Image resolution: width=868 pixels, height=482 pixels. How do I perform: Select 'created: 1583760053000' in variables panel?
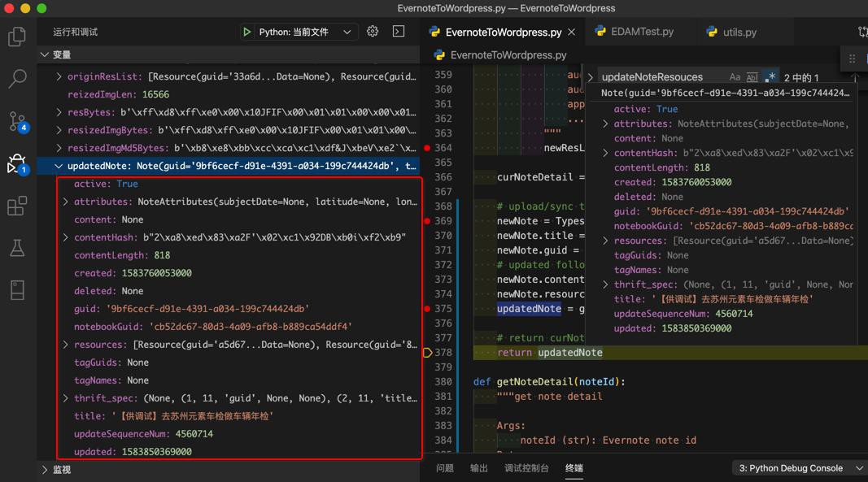(x=228, y=273)
